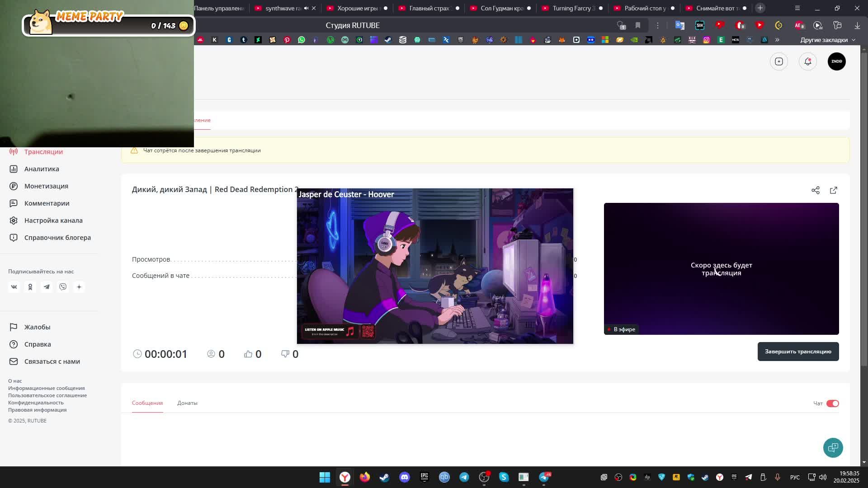The height and width of the screenshot is (488, 868).
Task: Open the Windows Start menu
Action: point(325,477)
